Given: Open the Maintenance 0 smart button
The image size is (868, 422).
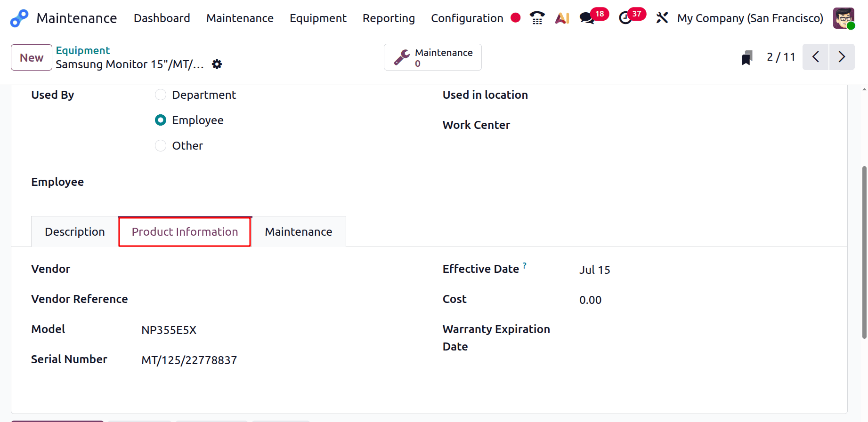Looking at the screenshot, I should [433, 57].
